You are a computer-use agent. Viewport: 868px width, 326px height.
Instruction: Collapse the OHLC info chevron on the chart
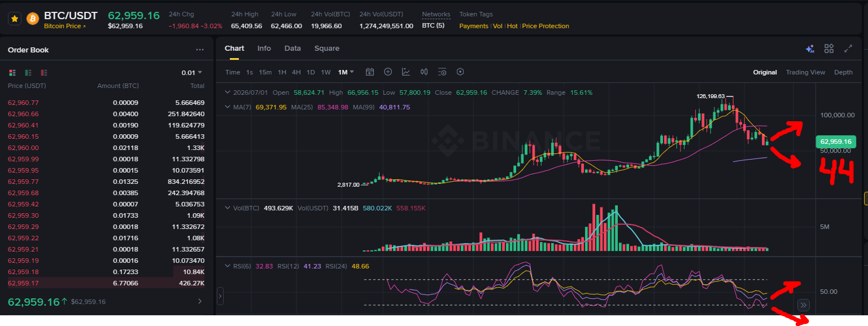[x=228, y=92]
